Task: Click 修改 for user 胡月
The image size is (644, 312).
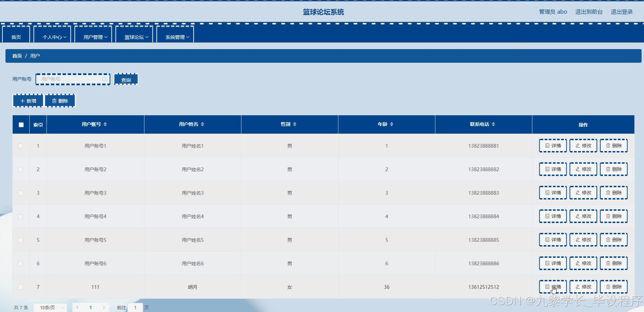Action: pos(583,287)
